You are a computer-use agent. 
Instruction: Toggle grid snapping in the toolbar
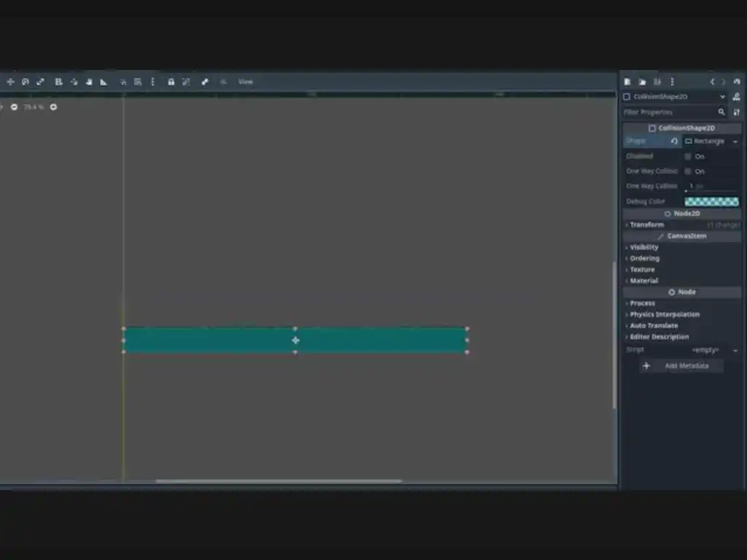click(138, 82)
